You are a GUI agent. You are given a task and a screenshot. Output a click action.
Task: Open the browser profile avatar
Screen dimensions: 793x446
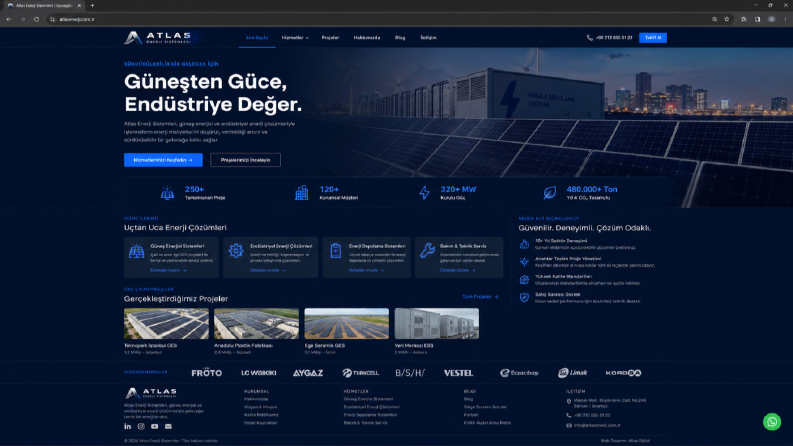tap(771, 19)
